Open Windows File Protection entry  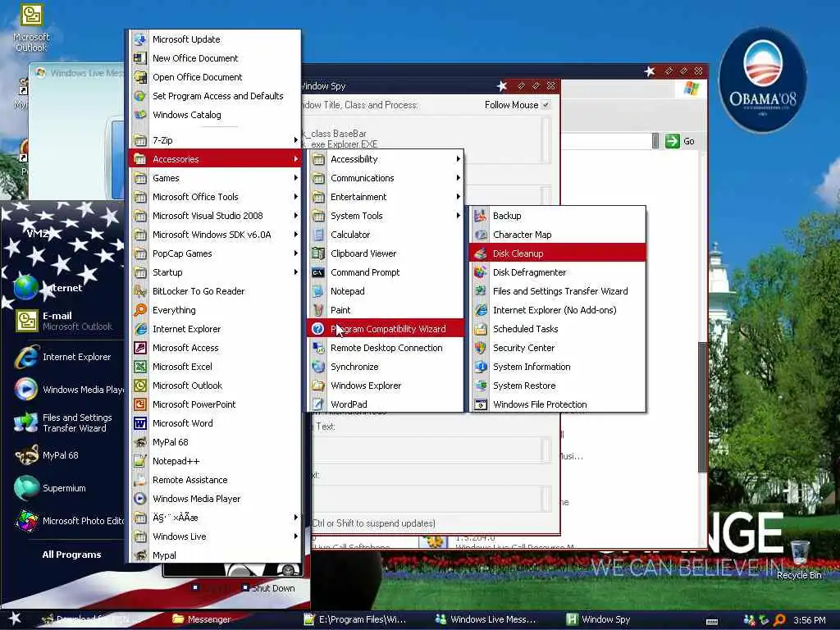[x=558, y=404]
